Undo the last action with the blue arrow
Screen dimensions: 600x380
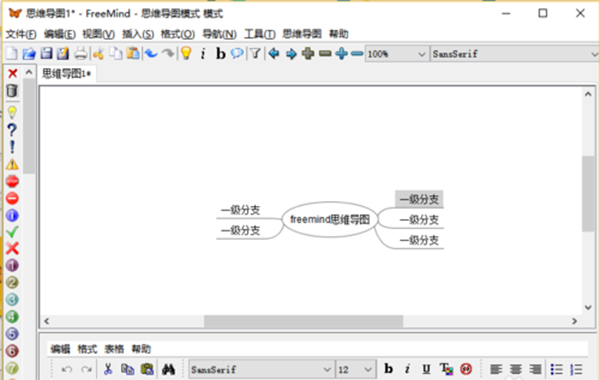(x=152, y=54)
